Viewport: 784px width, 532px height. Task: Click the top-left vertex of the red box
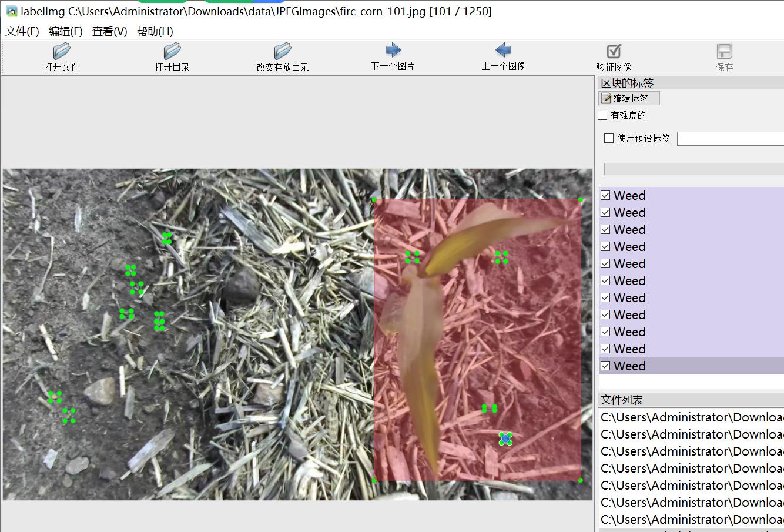(x=374, y=200)
